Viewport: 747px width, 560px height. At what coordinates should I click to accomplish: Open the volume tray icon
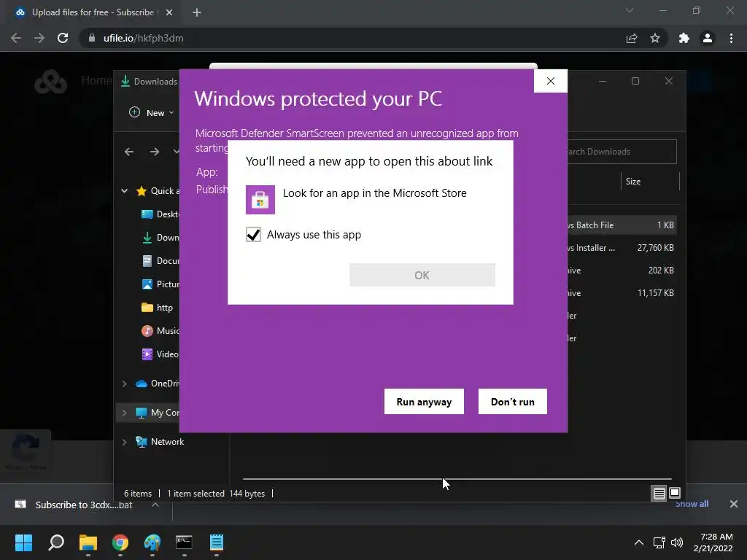676,542
